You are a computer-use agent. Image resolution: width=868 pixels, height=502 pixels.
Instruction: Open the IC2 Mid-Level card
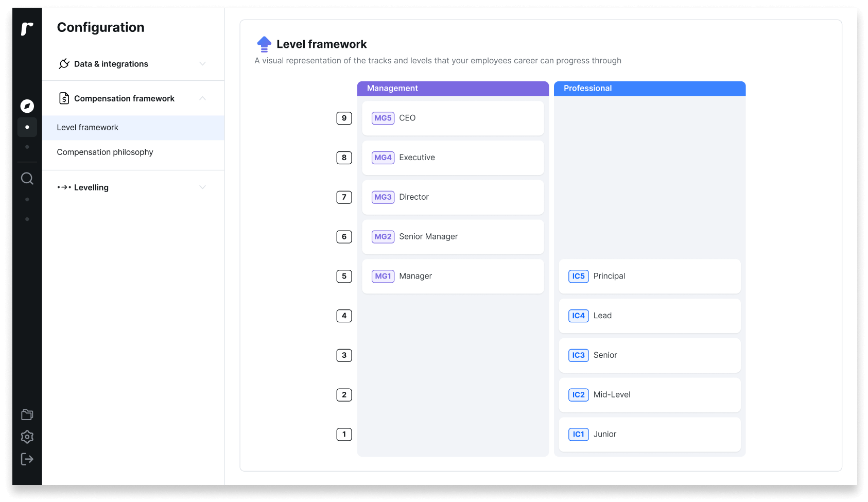650,395
